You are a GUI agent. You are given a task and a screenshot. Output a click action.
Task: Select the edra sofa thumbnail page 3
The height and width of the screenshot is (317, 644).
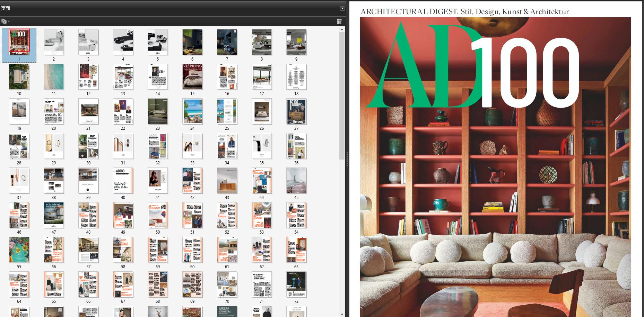tap(88, 42)
